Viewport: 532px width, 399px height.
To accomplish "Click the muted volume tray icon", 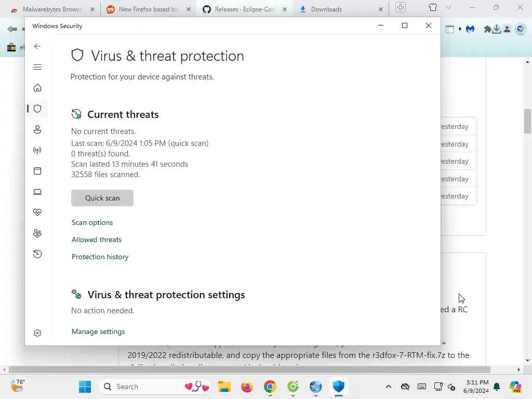I will (451, 387).
